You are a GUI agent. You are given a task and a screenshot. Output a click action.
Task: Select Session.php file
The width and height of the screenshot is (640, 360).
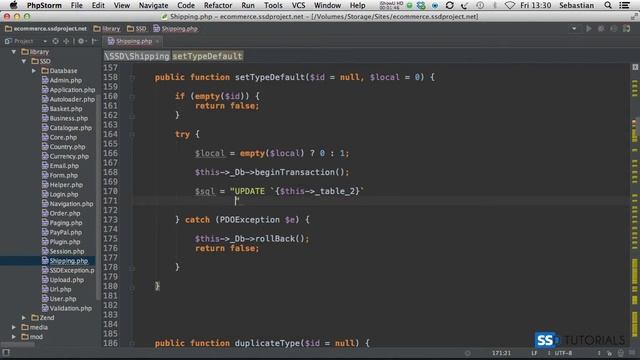[x=63, y=251]
